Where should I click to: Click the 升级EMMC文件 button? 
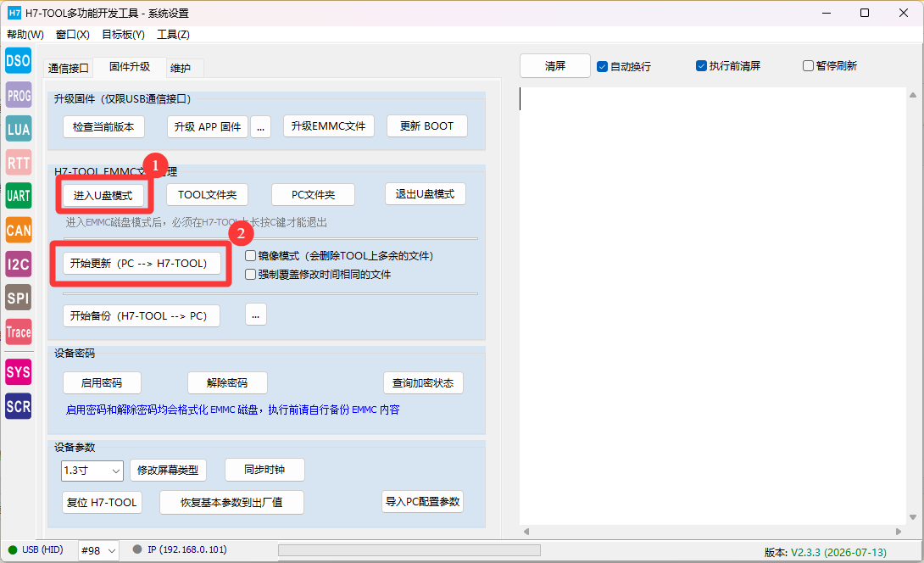pyautogui.click(x=329, y=126)
